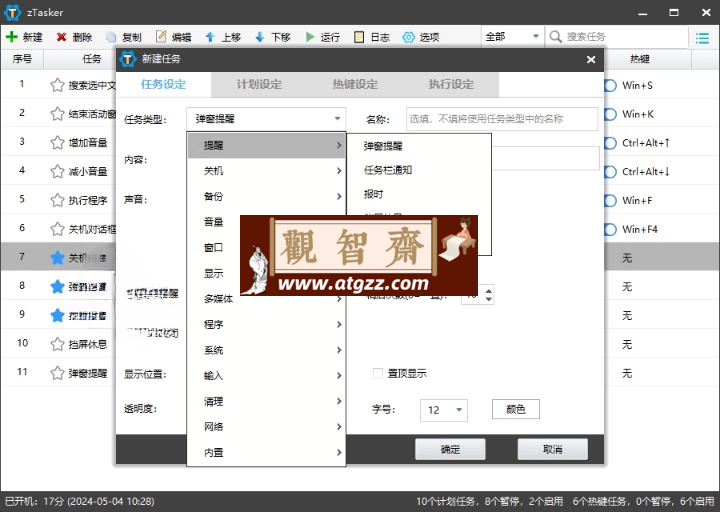720x512 pixels.
Task: Switch to the 计划设定 tab
Action: [259, 84]
